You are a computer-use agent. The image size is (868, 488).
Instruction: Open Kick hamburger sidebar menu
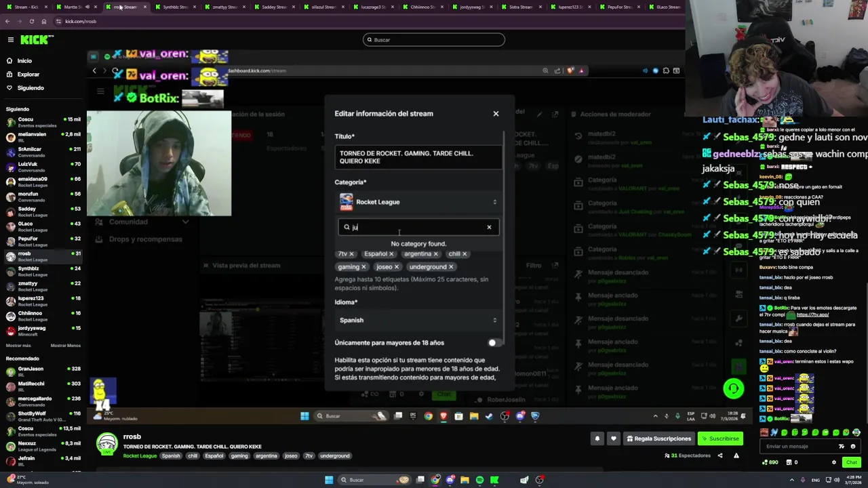click(x=10, y=40)
